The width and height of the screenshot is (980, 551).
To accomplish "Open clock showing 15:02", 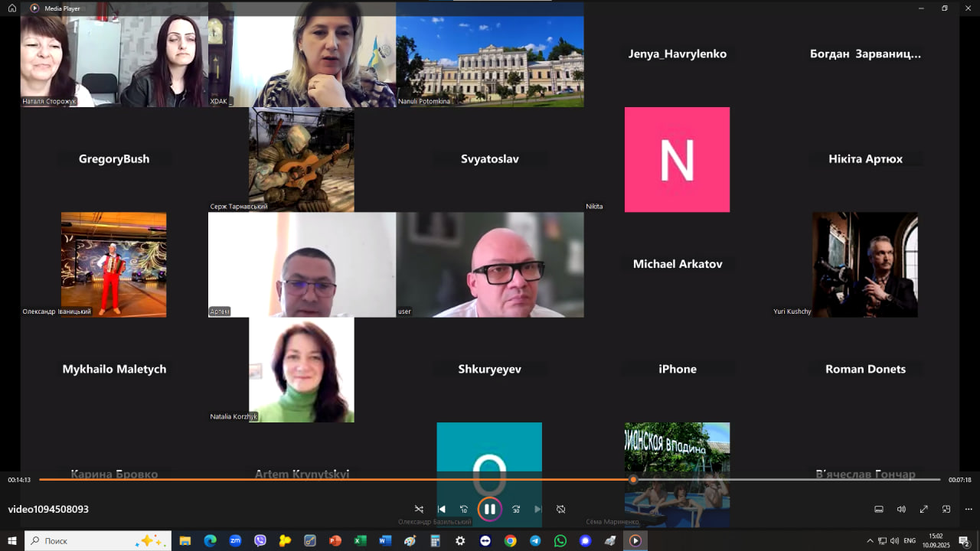I will point(936,541).
